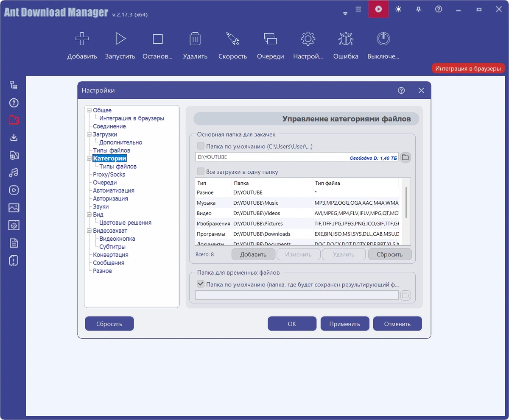Select the document page icon in left sidebar
509x420 pixels.
coord(14,243)
